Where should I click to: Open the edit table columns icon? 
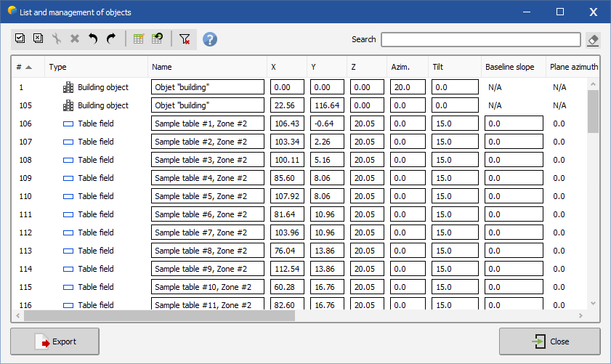click(x=139, y=39)
